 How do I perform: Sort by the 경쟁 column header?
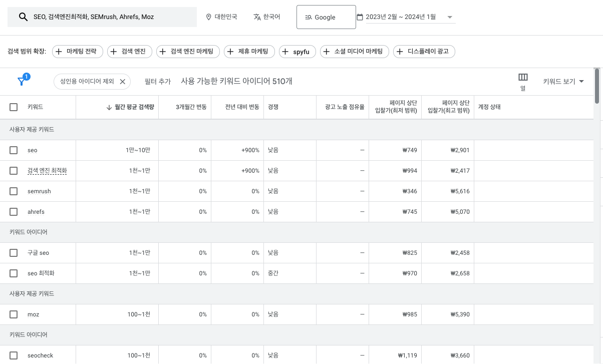273,107
